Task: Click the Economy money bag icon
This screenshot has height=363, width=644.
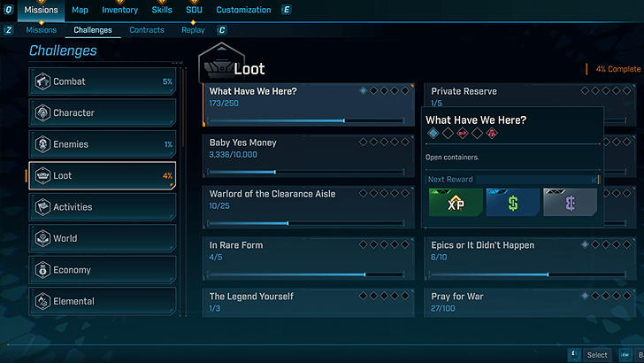Action: tap(42, 270)
